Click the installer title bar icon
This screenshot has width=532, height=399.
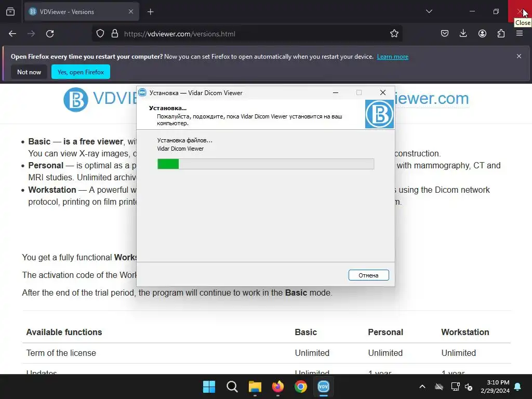point(142,92)
